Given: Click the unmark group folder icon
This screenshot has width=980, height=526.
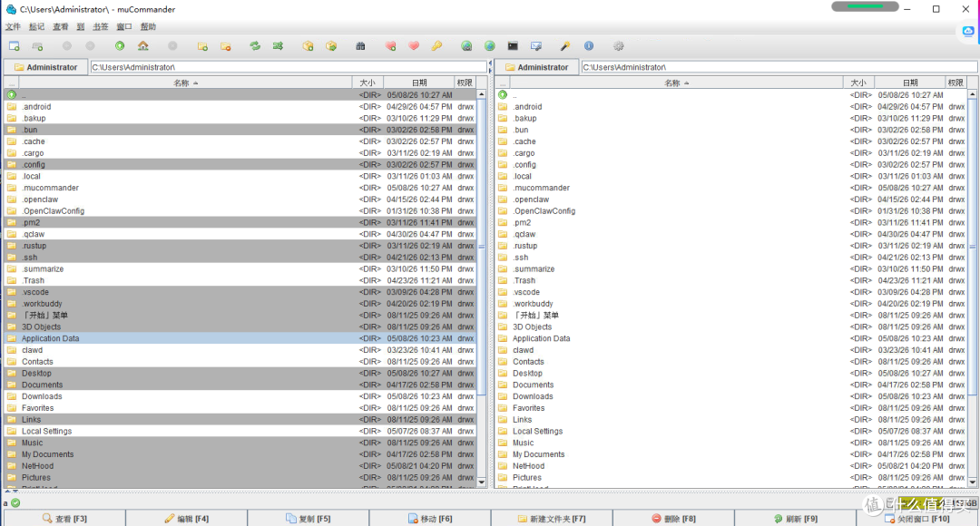Looking at the screenshot, I should 226,46.
